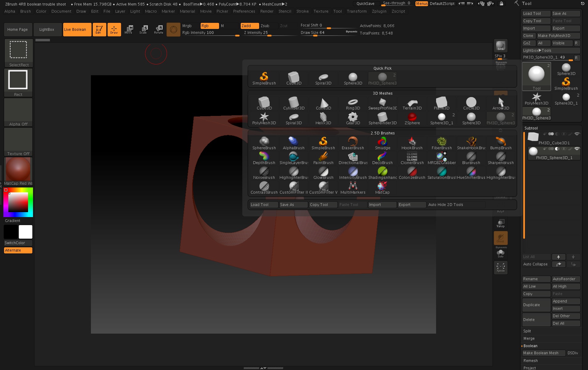Select the Cylinder3D mesh tool
The height and width of the screenshot is (370, 588).
click(x=294, y=104)
